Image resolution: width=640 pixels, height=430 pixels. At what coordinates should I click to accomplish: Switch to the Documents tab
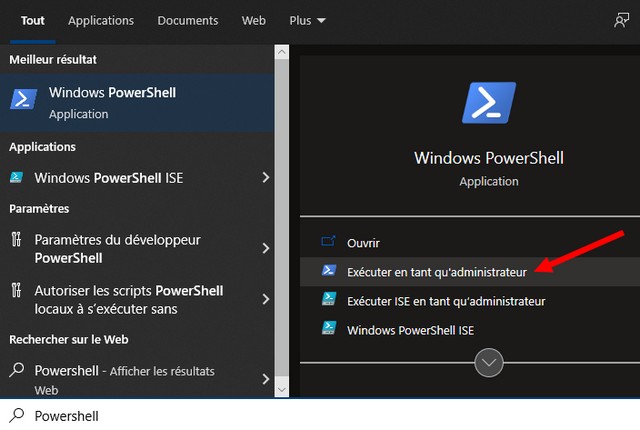click(188, 20)
